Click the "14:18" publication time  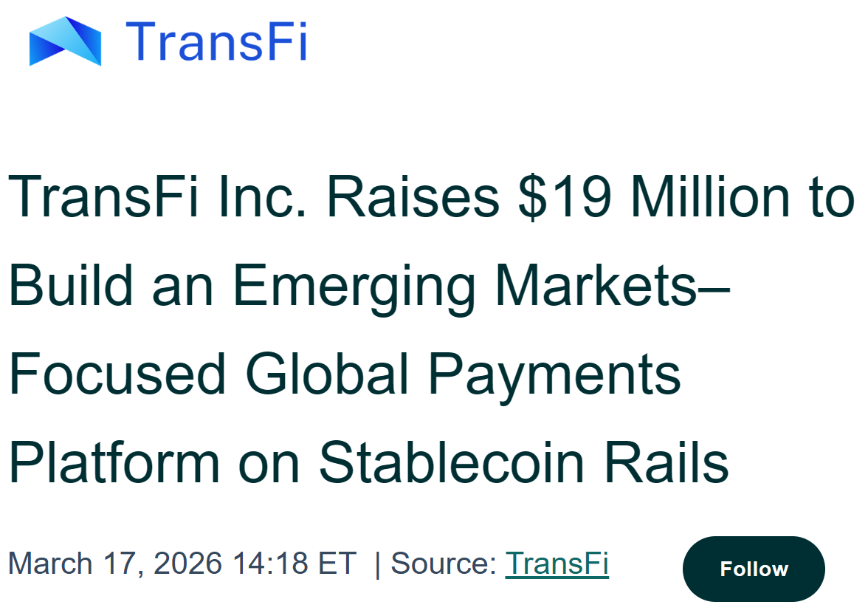point(270,564)
